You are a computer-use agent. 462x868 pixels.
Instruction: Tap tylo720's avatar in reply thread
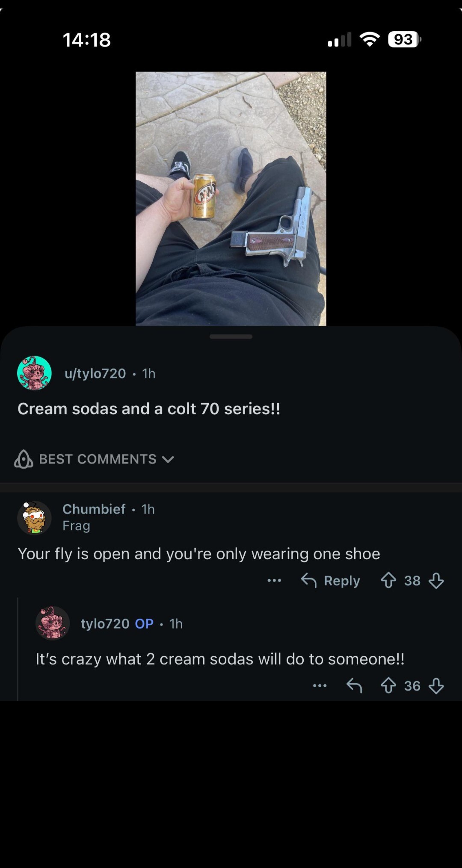pos(52,623)
